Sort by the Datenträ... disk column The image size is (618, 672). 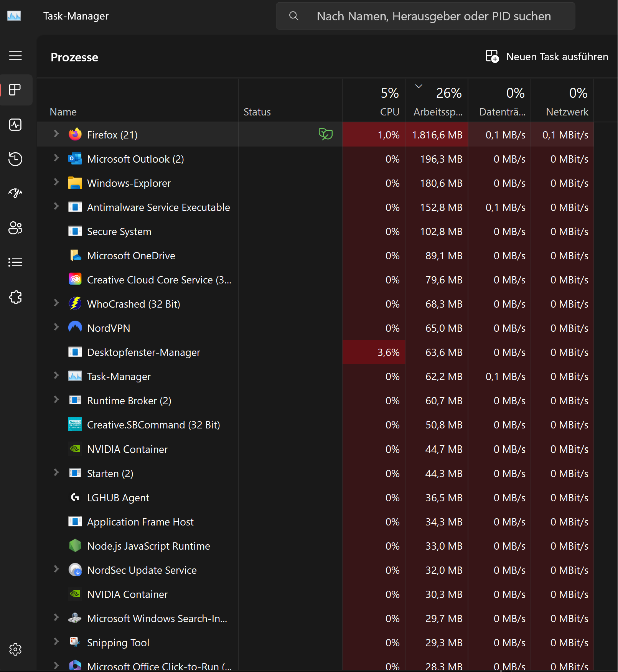click(x=499, y=100)
